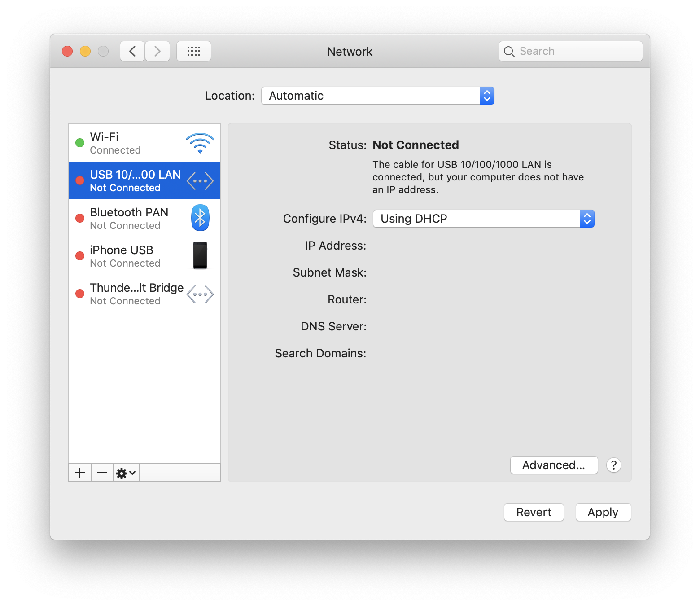
Task: Click the Wi-Fi signal icon
Action: (200, 143)
